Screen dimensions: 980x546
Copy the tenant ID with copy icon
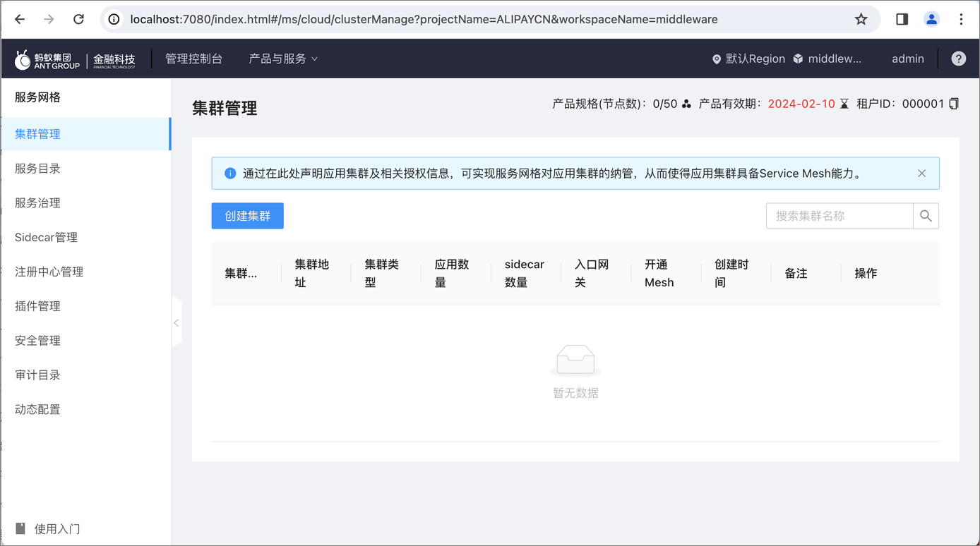(954, 104)
